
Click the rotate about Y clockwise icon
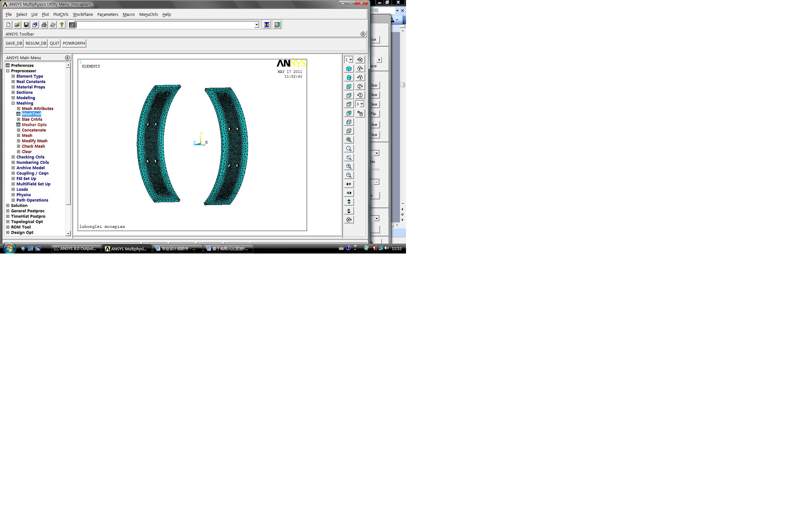pos(360,69)
